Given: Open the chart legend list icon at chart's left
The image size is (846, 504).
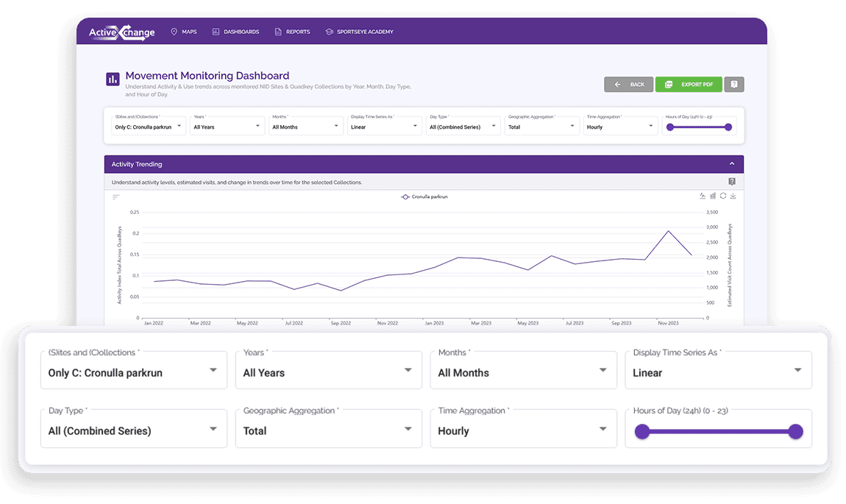Looking at the screenshot, I should (x=115, y=196).
